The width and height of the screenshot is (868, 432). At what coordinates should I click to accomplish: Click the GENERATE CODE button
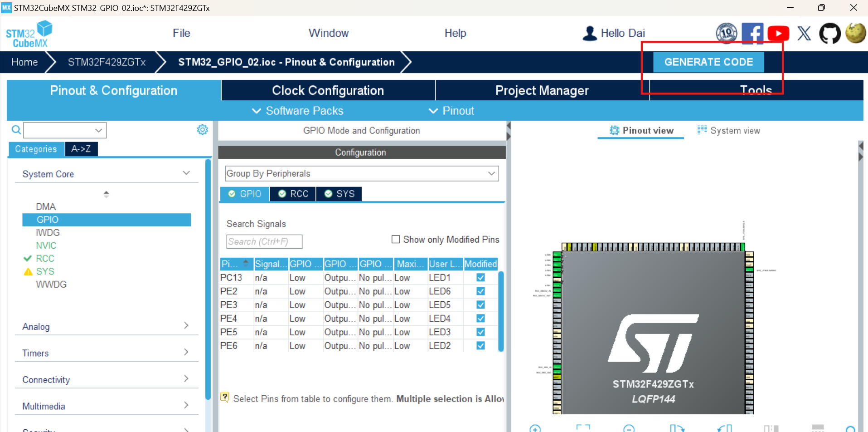[708, 62]
